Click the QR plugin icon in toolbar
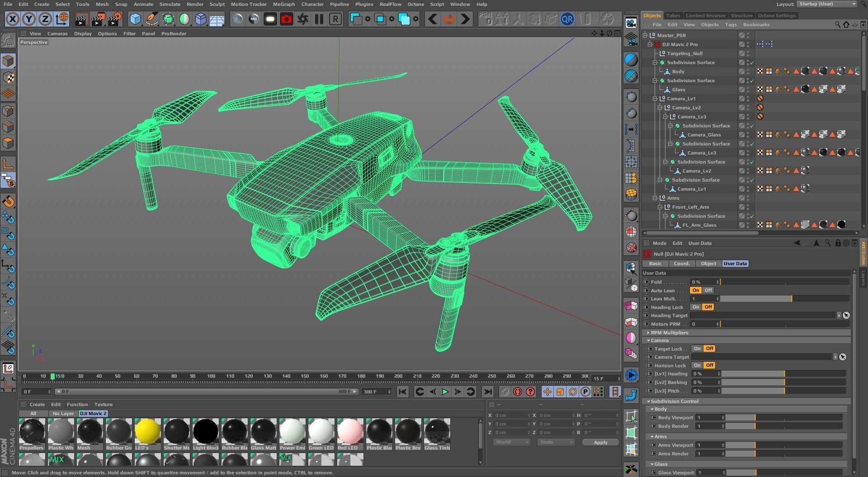 click(x=567, y=19)
